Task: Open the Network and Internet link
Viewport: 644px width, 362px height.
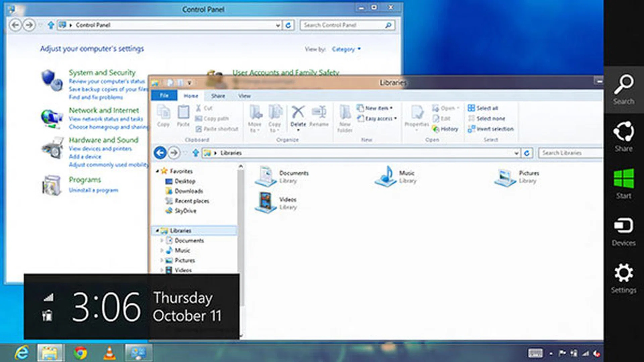Action: [x=104, y=110]
